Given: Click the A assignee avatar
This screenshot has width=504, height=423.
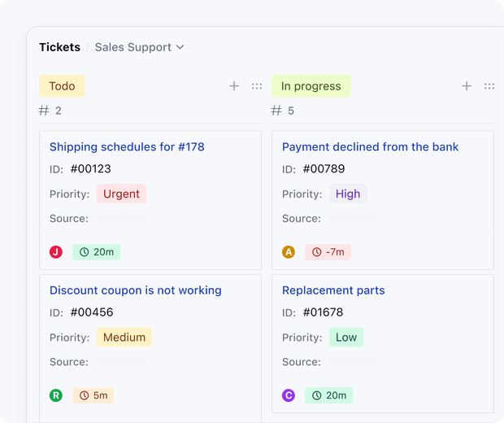Looking at the screenshot, I should [289, 252].
